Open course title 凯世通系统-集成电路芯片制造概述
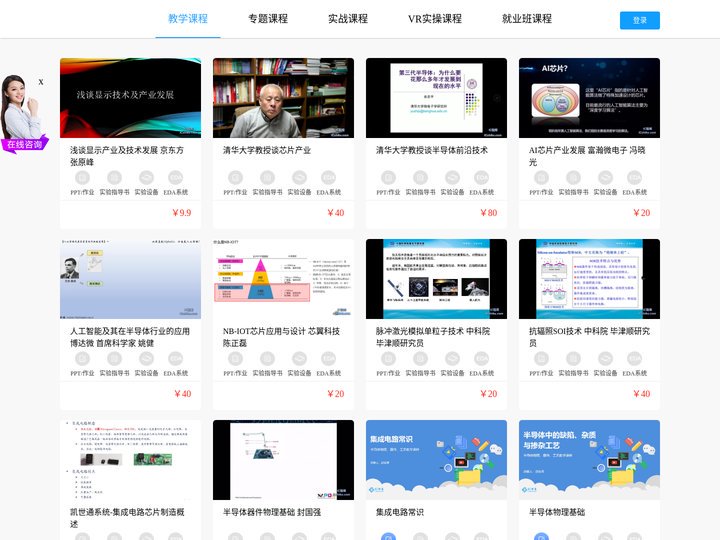720x540 pixels. pos(127,518)
